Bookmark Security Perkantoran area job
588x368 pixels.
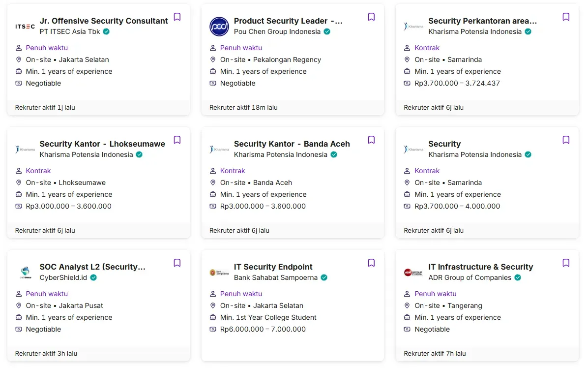coord(566,17)
